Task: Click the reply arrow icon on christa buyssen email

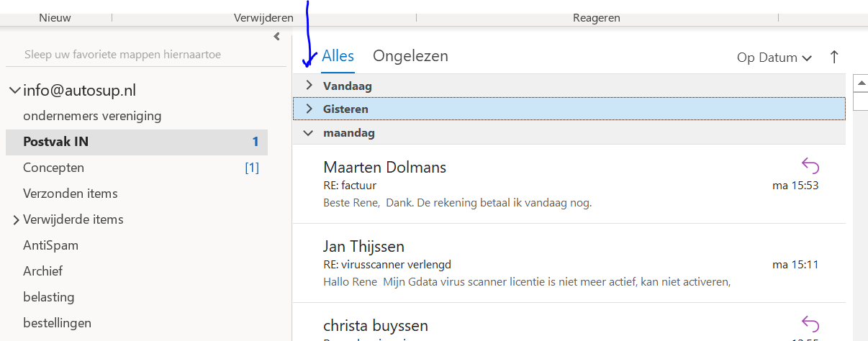Action: (810, 325)
